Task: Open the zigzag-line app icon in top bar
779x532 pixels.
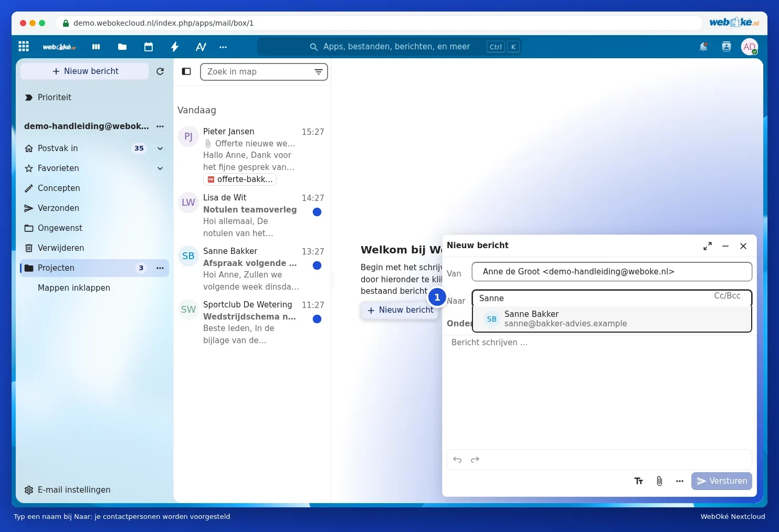Action: 201,47
